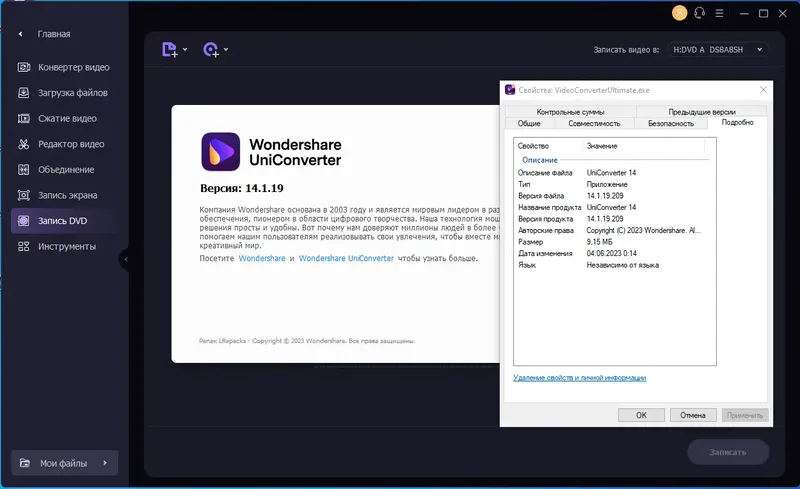Click Удаление свойств и личной информации link
Image resolution: width=800 pixels, height=489 pixels.
point(580,378)
